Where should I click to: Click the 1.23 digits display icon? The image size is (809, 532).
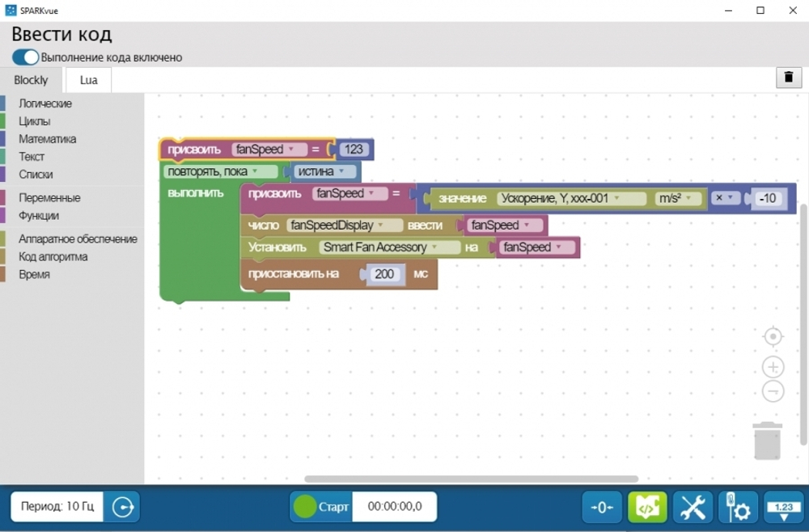[784, 508]
